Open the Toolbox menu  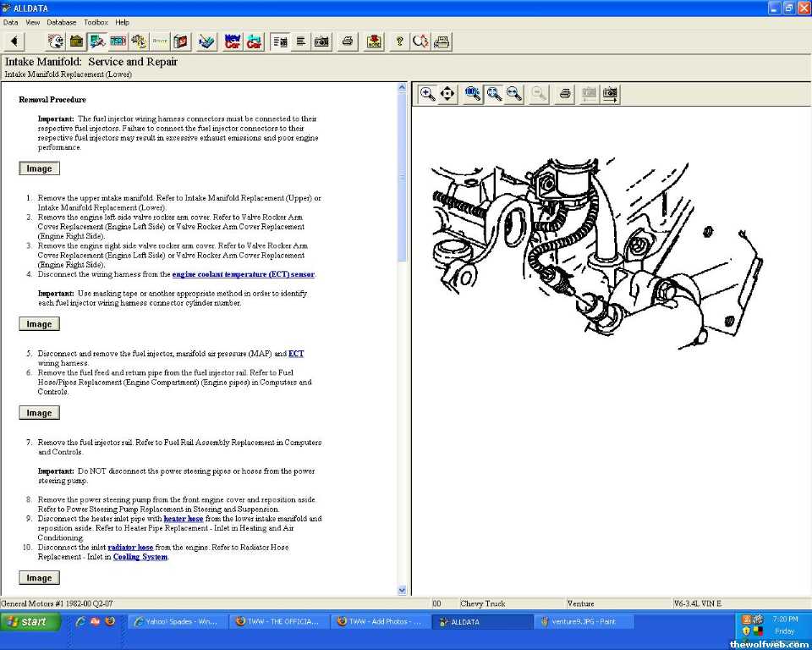[96, 22]
